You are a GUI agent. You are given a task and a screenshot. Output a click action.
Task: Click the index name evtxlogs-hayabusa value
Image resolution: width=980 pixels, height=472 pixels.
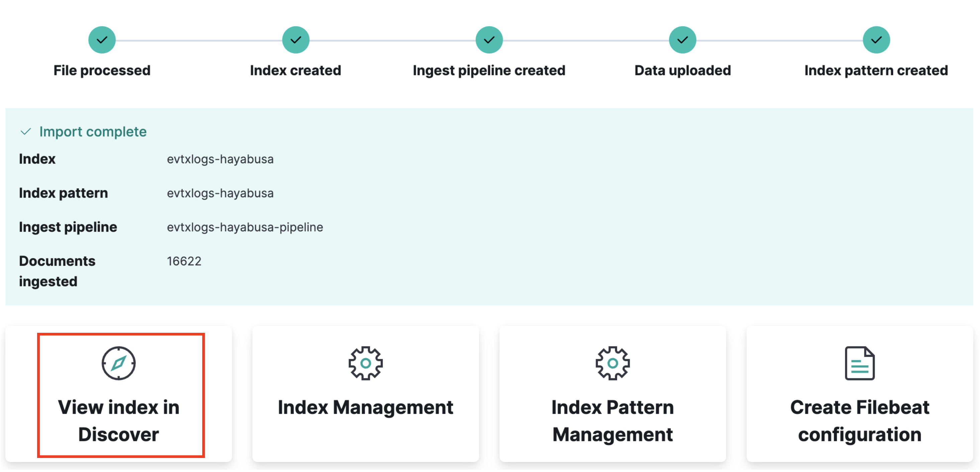(220, 159)
